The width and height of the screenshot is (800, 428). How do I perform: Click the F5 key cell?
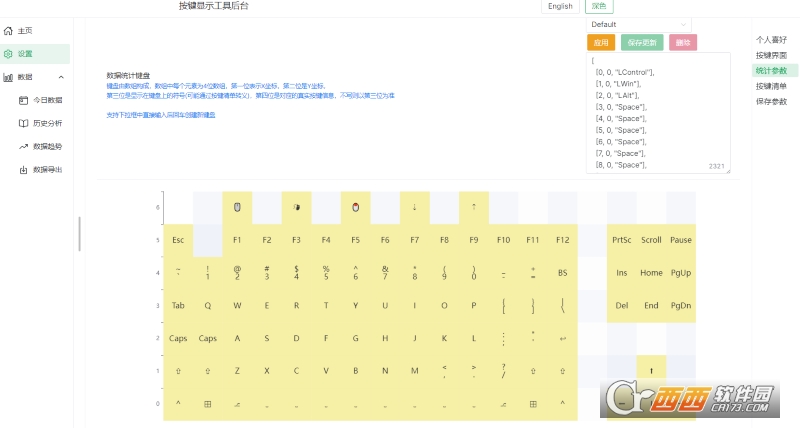[x=356, y=240]
